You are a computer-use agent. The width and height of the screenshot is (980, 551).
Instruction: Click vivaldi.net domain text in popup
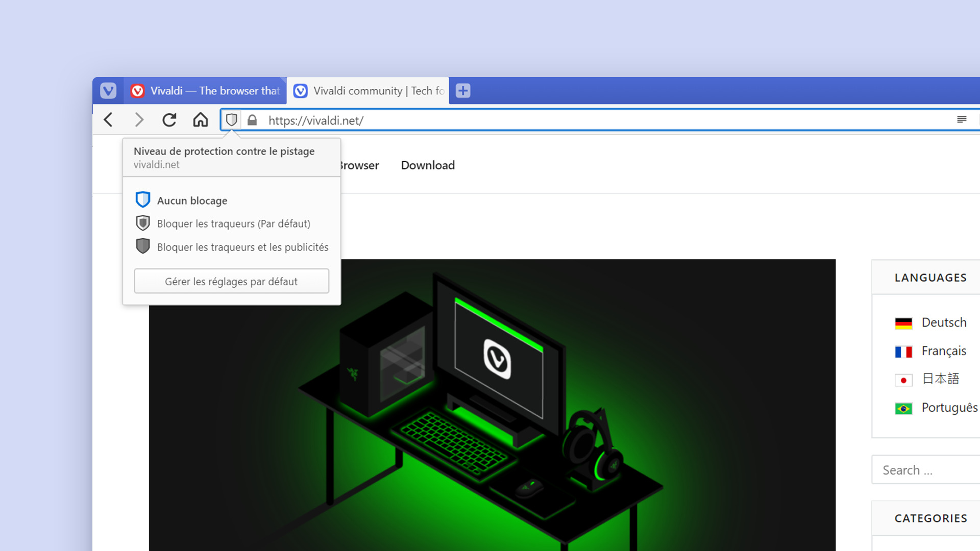point(157,165)
